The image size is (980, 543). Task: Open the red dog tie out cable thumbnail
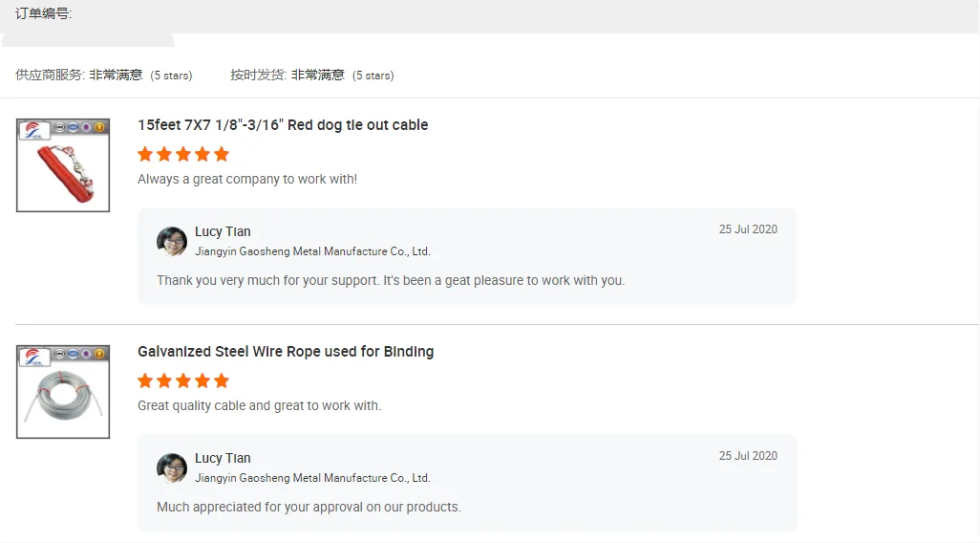pos(63,165)
